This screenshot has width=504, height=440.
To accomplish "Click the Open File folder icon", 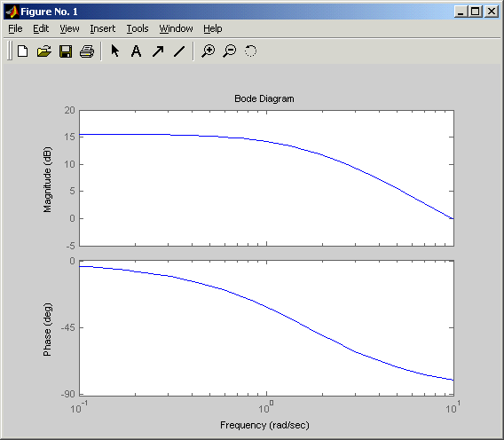I will coord(44,51).
